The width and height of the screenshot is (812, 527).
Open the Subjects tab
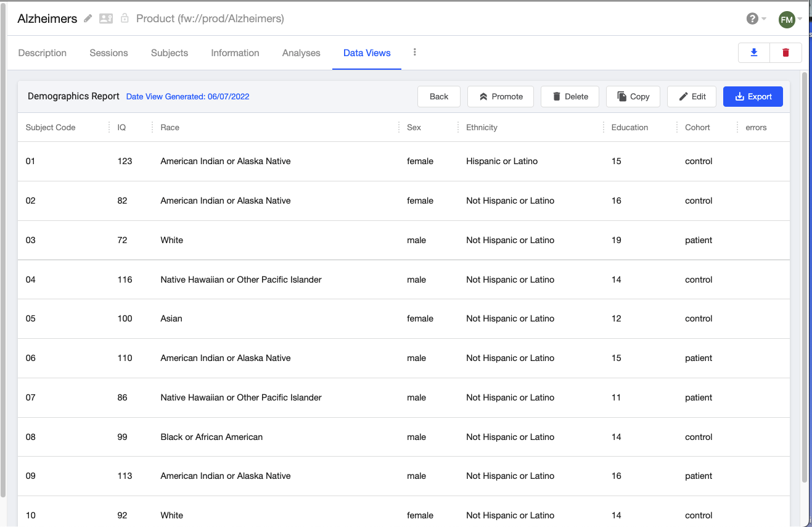[x=169, y=53]
